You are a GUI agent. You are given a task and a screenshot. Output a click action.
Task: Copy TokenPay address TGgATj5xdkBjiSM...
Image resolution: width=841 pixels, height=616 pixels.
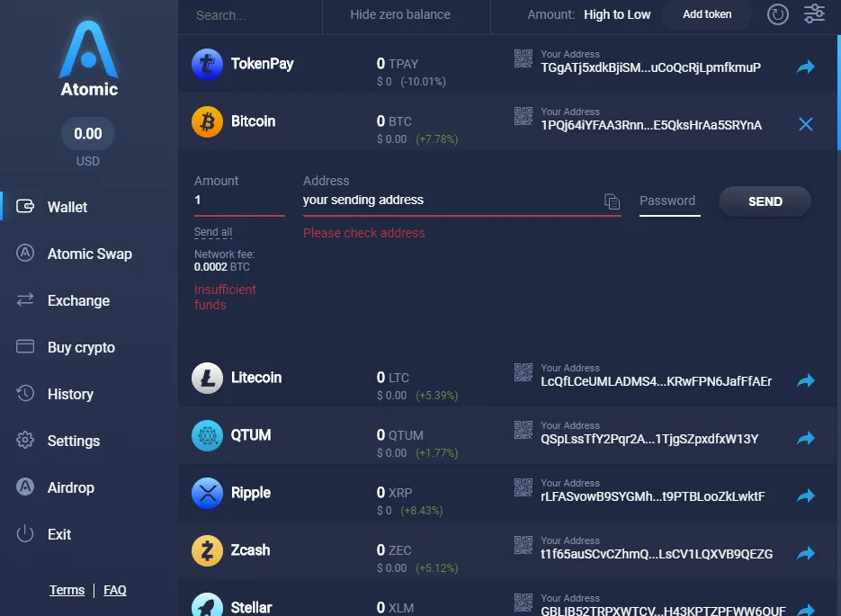(x=650, y=67)
